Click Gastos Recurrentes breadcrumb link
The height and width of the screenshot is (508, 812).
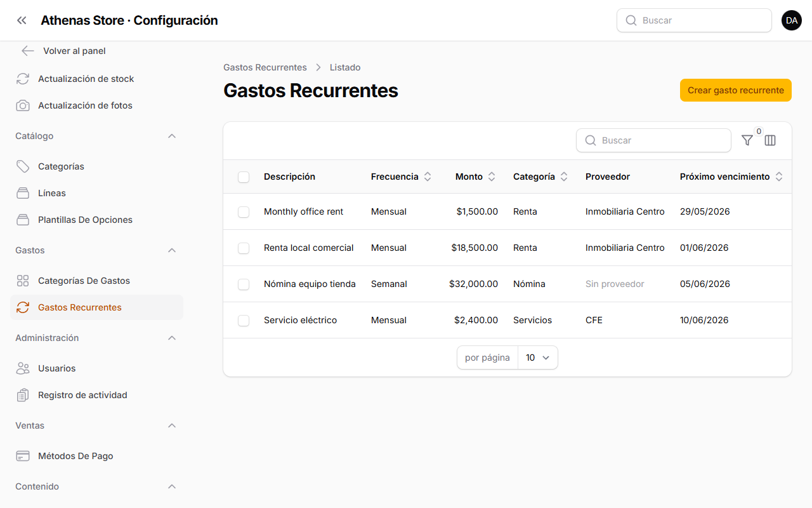pos(265,67)
